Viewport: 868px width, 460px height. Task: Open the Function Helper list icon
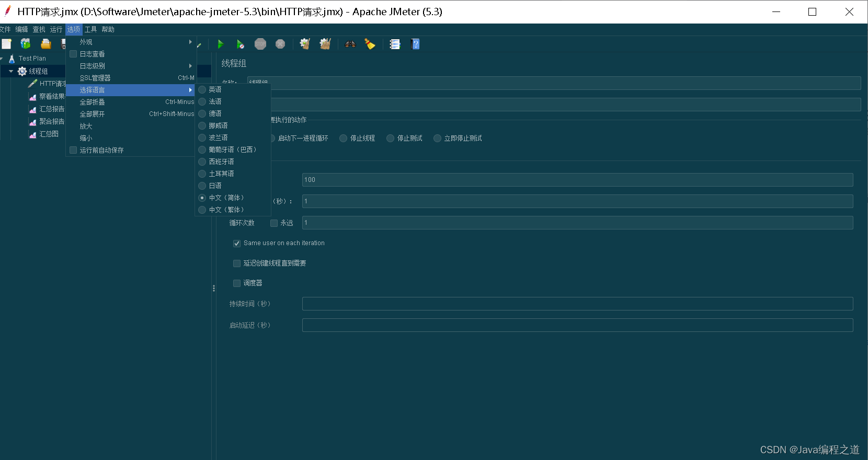pyautogui.click(x=395, y=44)
